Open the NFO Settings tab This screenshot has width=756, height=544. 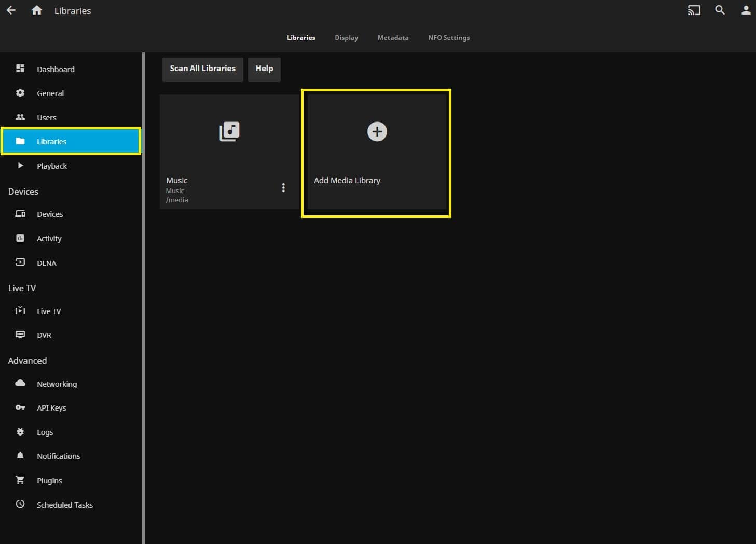pos(448,38)
